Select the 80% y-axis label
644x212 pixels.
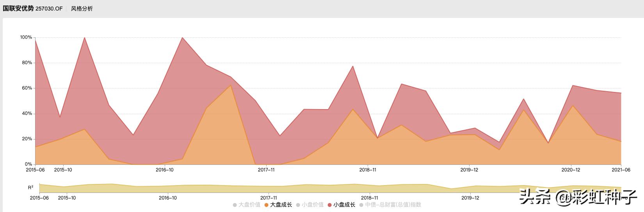pos(27,63)
